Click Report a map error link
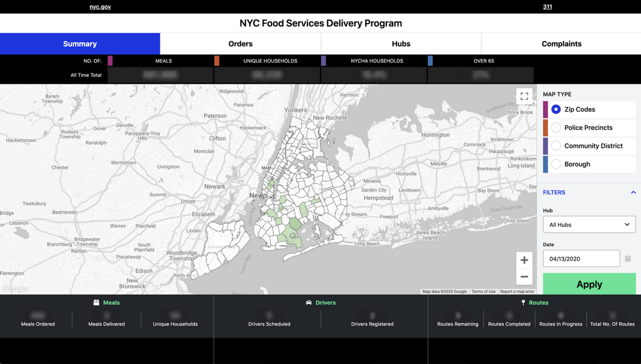The width and height of the screenshot is (641, 364). (517, 292)
